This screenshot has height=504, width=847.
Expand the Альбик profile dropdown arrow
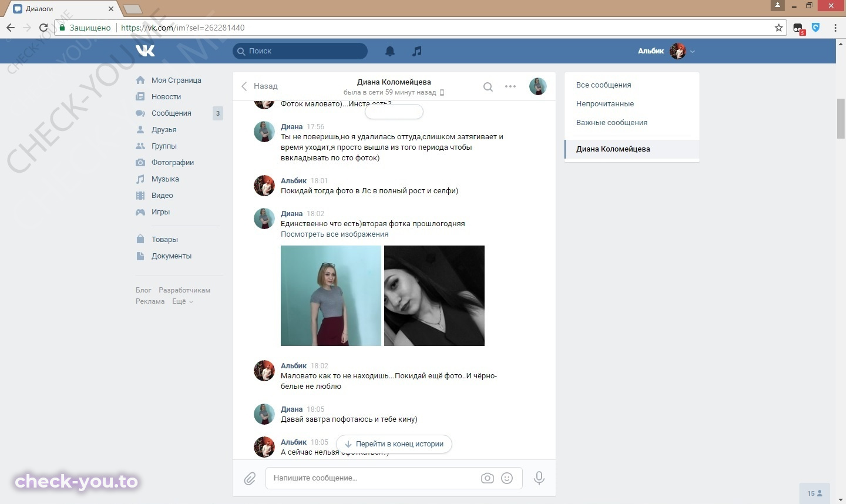click(x=693, y=52)
